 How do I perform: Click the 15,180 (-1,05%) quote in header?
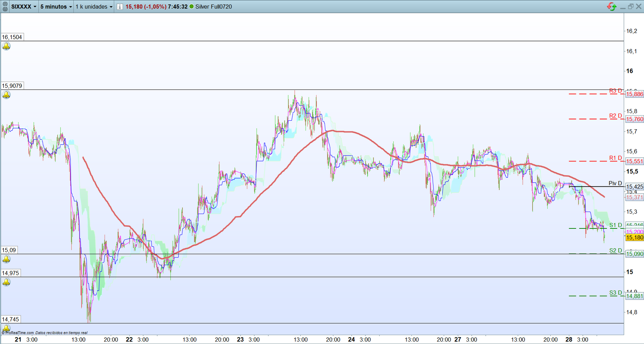click(x=146, y=7)
